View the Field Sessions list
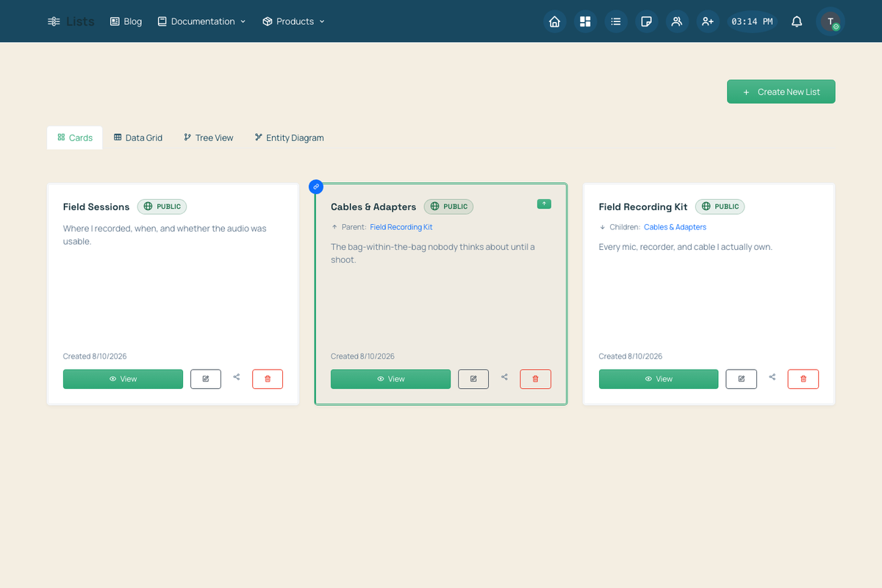The height and width of the screenshot is (588, 882). pyautogui.click(x=123, y=379)
